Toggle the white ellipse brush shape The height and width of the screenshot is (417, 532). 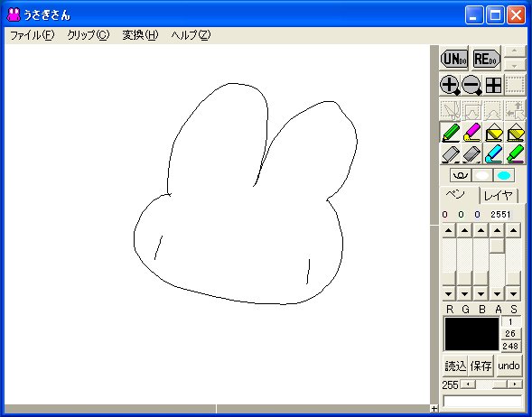click(482, 175)
